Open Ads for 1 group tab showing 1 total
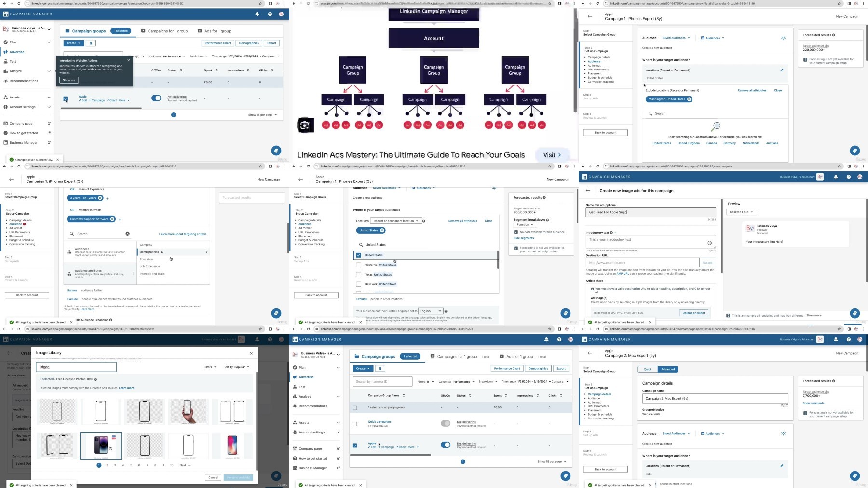Image resolution: width=868 pixels, height=488 pixels. (x=523, y=357)
